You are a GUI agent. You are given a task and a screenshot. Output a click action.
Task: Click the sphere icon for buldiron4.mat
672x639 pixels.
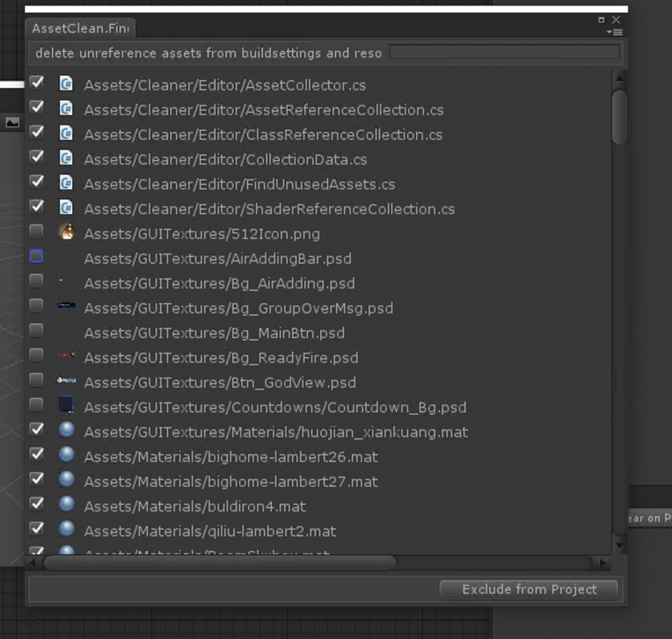[x=66, y=505]
